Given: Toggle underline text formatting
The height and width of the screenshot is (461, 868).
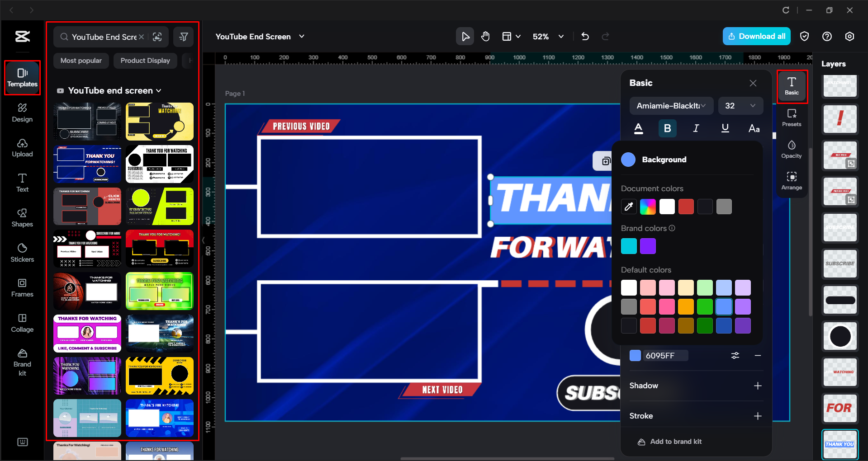Looking at the screenshot, I should click(x=725, y=128).
